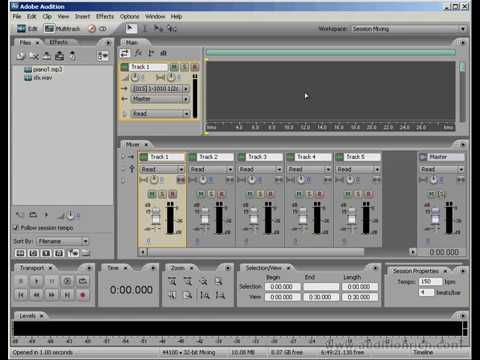Open the File menu
This screenshot has width=480, height=360.
[17, 16]
